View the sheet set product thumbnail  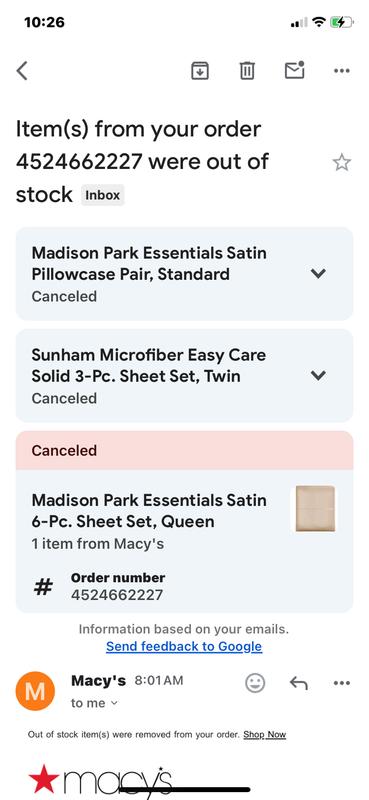(x=315, y=509)
